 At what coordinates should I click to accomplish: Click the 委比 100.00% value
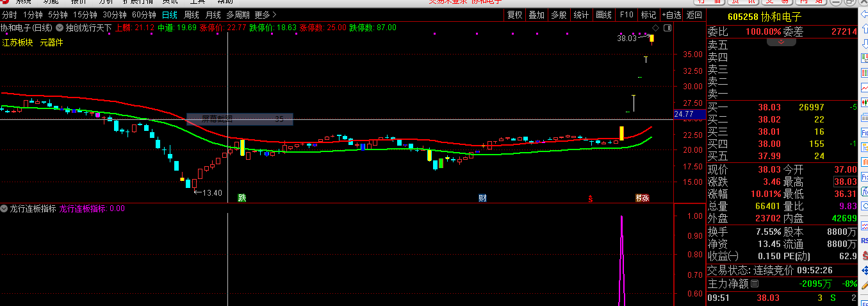coord(763,31)
